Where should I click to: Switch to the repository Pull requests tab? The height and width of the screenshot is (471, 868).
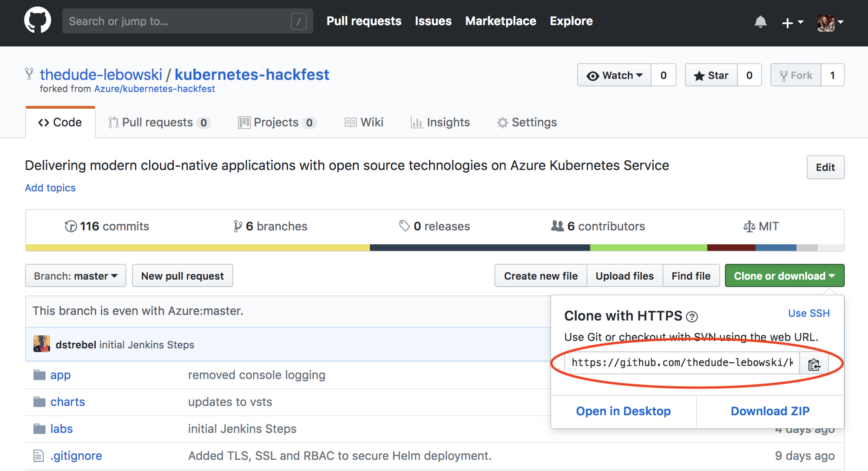pos(159,122)
